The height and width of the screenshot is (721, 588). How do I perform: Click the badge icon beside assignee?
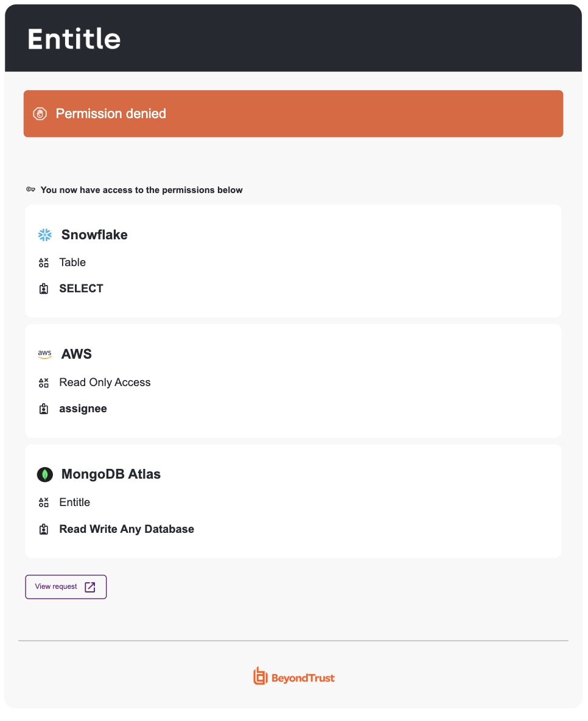coord(44,409)
